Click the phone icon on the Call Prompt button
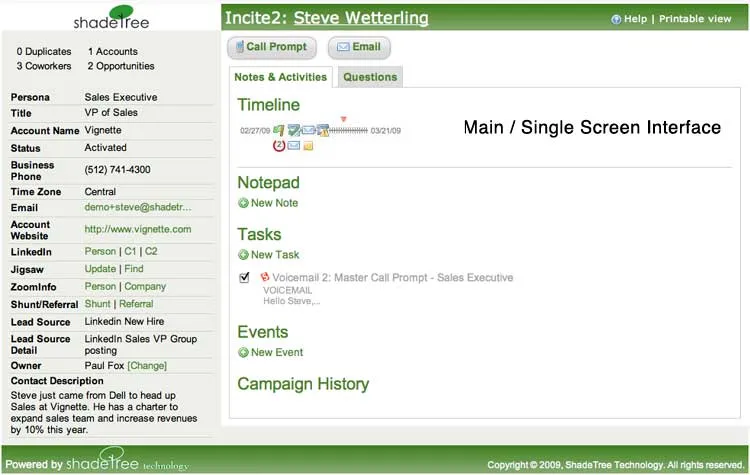This screenshot has height=475, width=750. [x=240, y=47]
